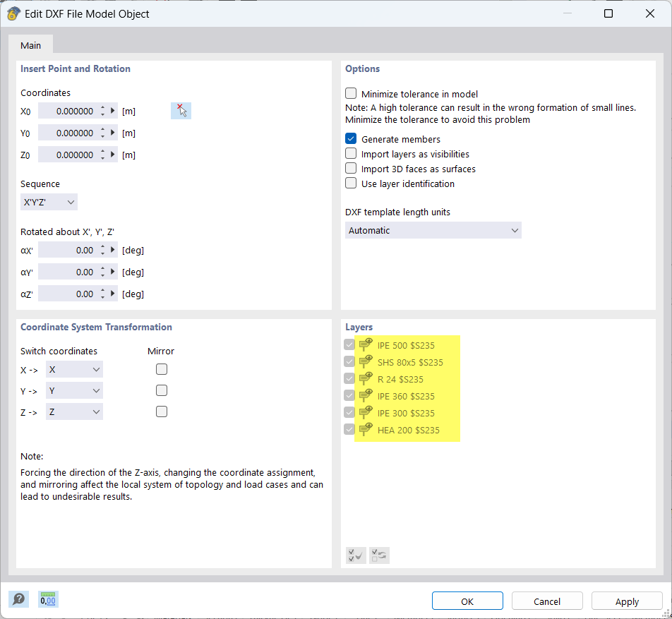This screenshot has height=619, width=672.
Task: Open the DXF template length units dropdown
Action: click(x=433, y=230)
